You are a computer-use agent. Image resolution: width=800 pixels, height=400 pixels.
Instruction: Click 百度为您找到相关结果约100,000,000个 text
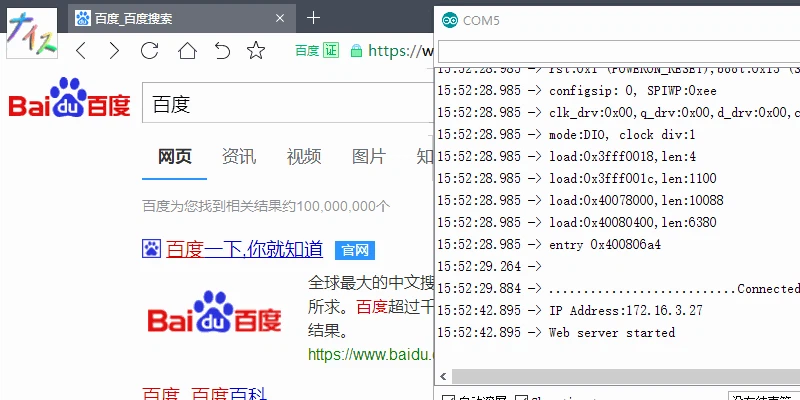click(x=266, y=206)
